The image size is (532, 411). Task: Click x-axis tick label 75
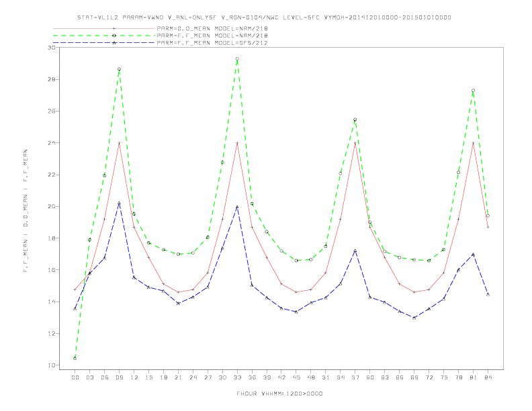(443, 377)
